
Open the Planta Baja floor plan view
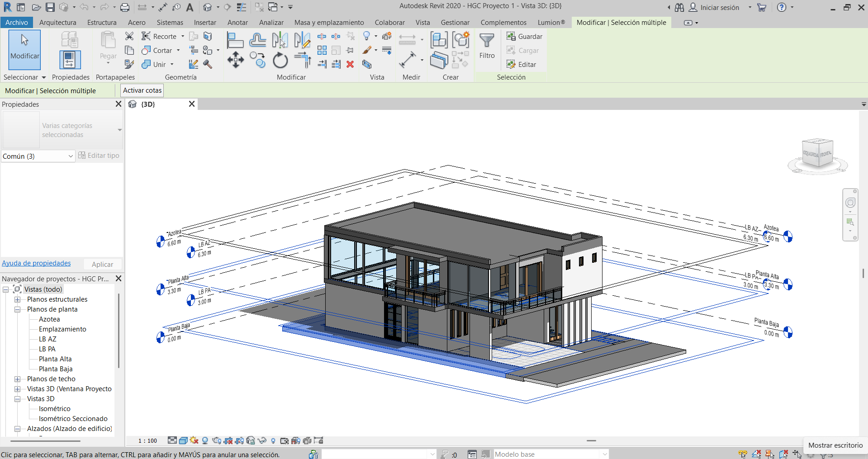pyautogui.click(x=56, y=369)
